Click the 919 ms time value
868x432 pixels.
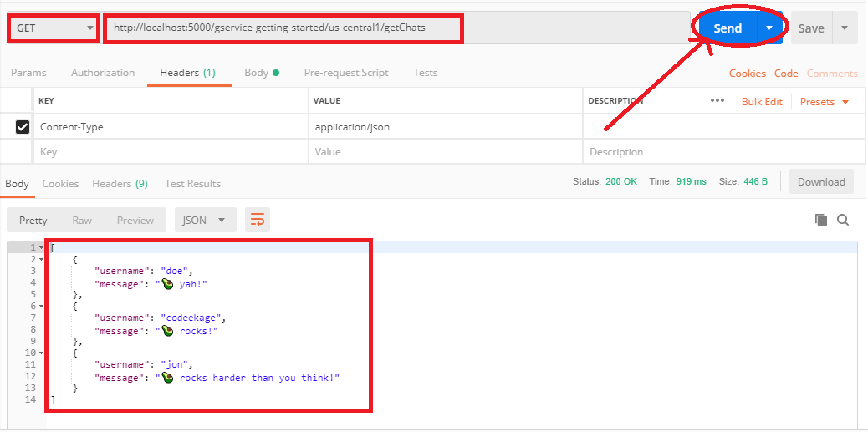tap(691, 181)
